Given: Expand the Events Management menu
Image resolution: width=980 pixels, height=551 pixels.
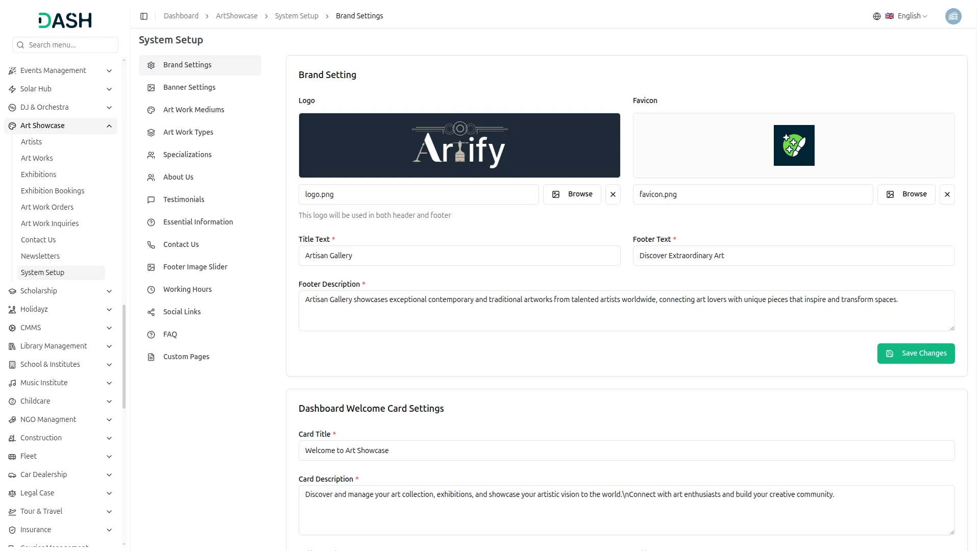Looking at the screenshot, I should pos(109,71).
